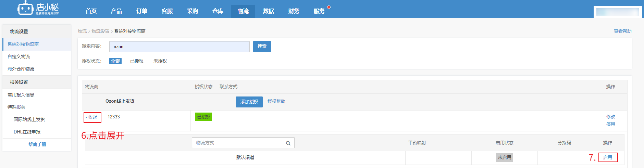This screenshot has height=168, width=644.
Task: Click the 启用状态 column header
Action: [504, 143]
